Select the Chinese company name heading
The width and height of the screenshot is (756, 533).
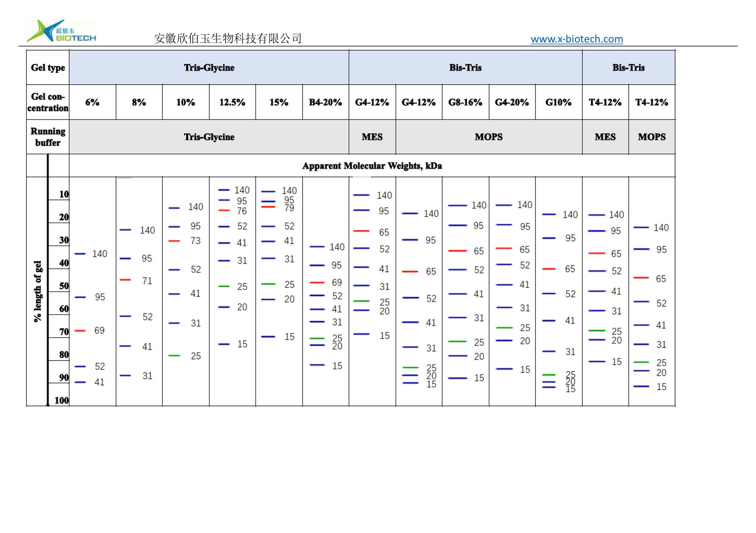click(228, 38)
